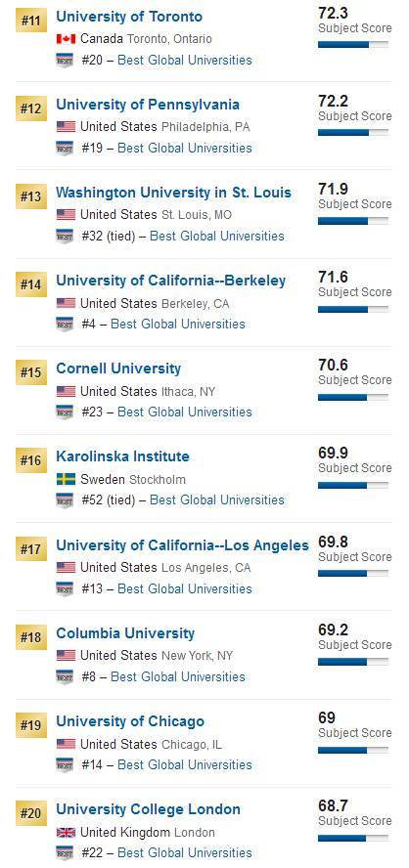Screen dimensions: 409x868
Task: Select University of California--Berkeley title
Action: click(x=170, y=281)
